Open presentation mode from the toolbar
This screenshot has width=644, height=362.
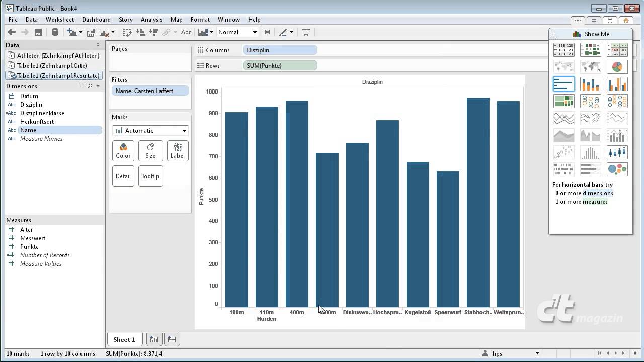[306, 32]
